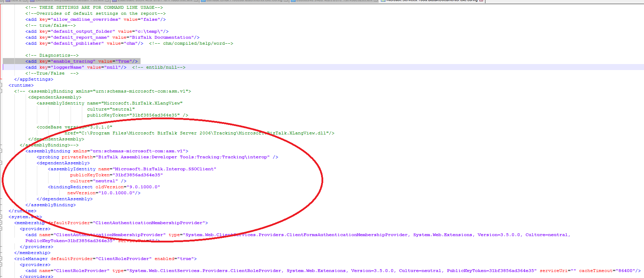
Task: Collapse the system.web element fold marker
Action: point(1,217)
